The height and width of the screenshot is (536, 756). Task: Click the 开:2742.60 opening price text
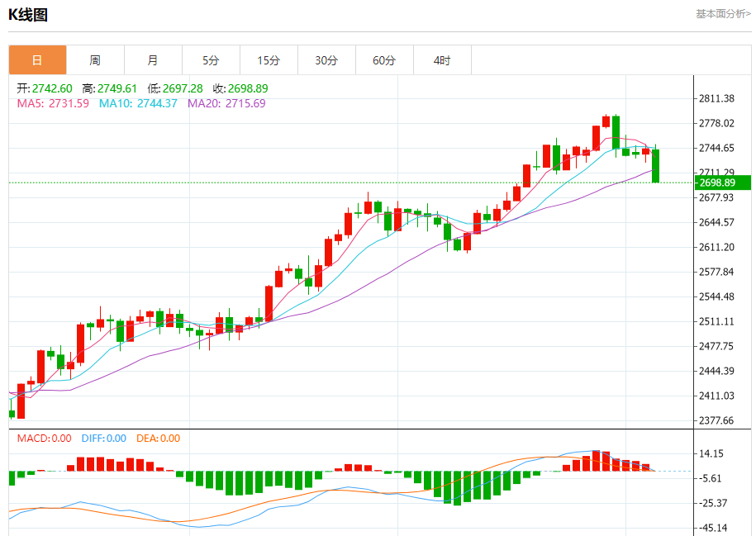(45, 88)
